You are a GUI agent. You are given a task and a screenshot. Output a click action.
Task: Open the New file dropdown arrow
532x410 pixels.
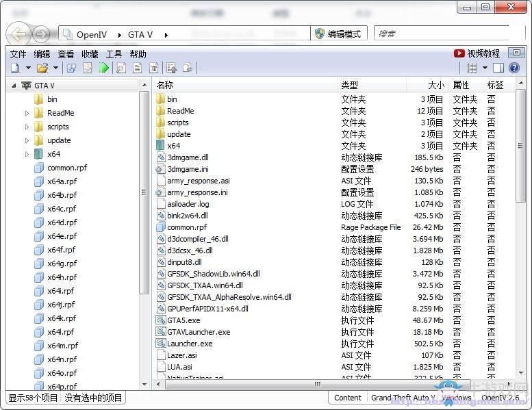click(28, 68)
